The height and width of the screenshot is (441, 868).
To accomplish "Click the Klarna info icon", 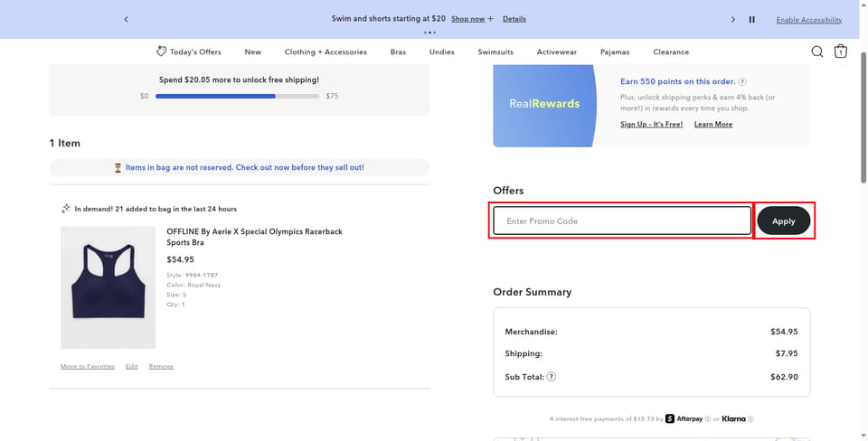I will click(750, 419).
